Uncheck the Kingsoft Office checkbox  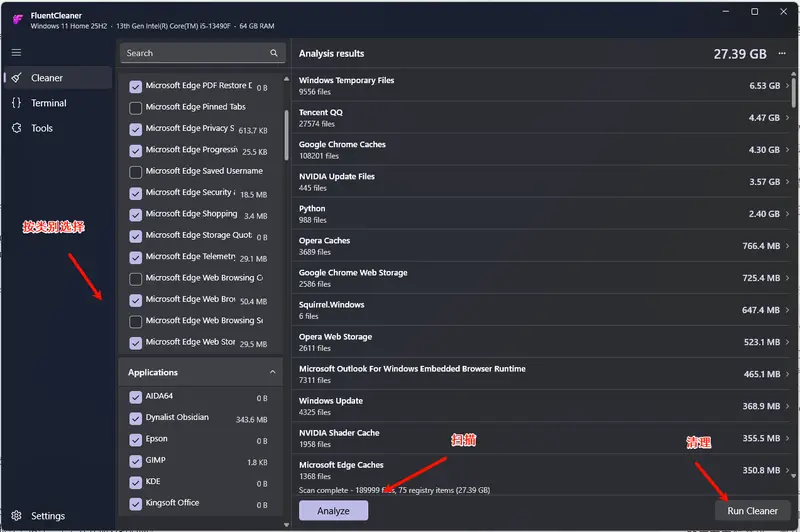(135, 504)
